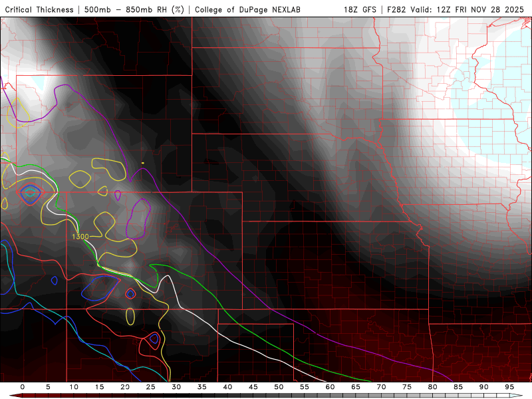Viewport: 532px width, 399px height.
Task: Click the "0" value on the color scale
Action: tap(23, 387)
